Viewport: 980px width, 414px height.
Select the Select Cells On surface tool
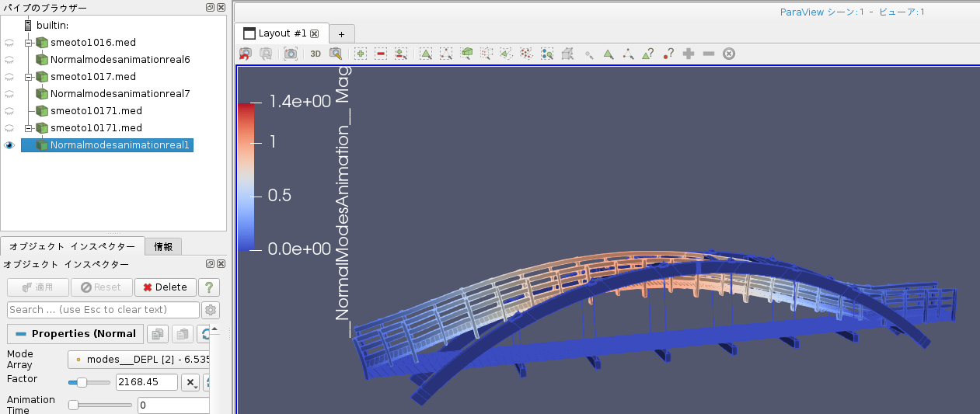[x=426, y=54]
